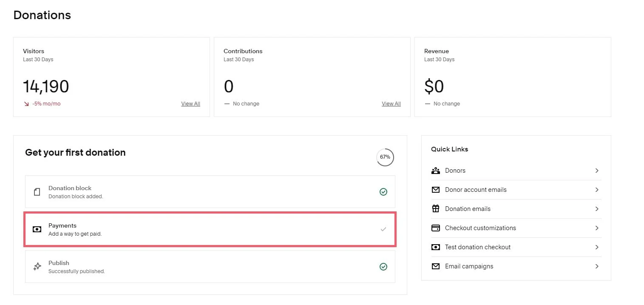Click the Publish sparkle icon
This screenshot has width=644, height=305.
[37, 266]
